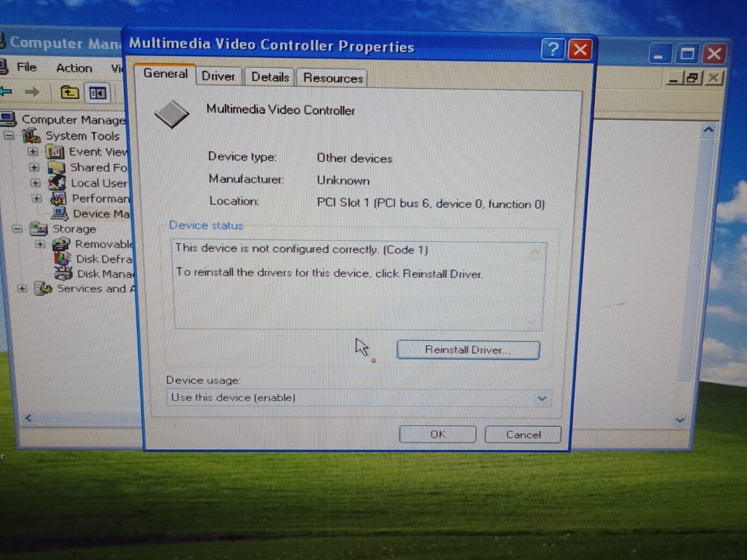Close the Computer Management window
Screen dimensions: 747x560
(714, 55)
